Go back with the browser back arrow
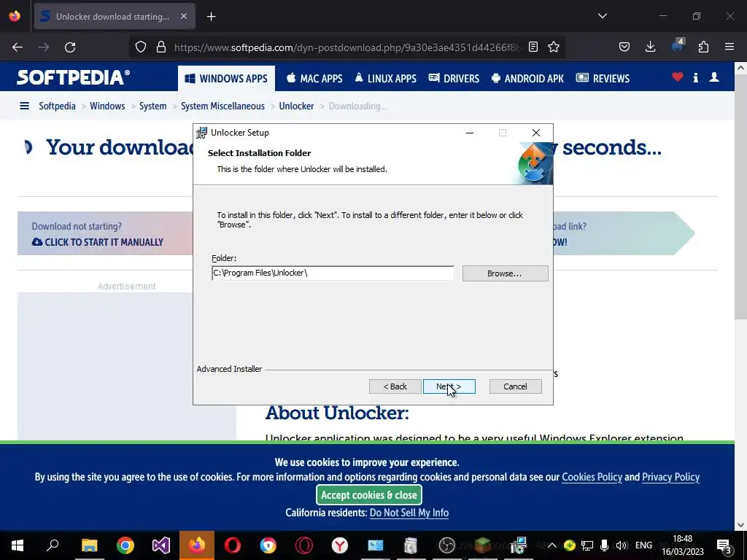Screen dimensions: 747x560 [x=18, y=47]
